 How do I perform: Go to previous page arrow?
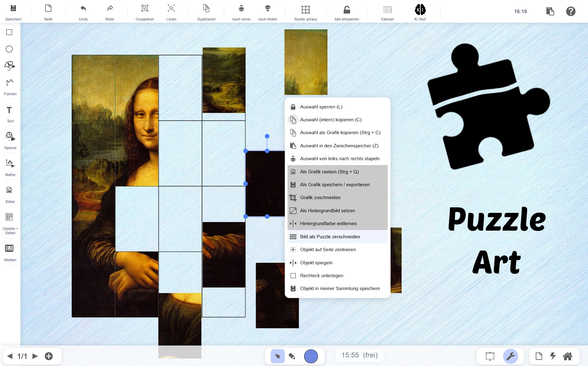click(x=10, y=356)
